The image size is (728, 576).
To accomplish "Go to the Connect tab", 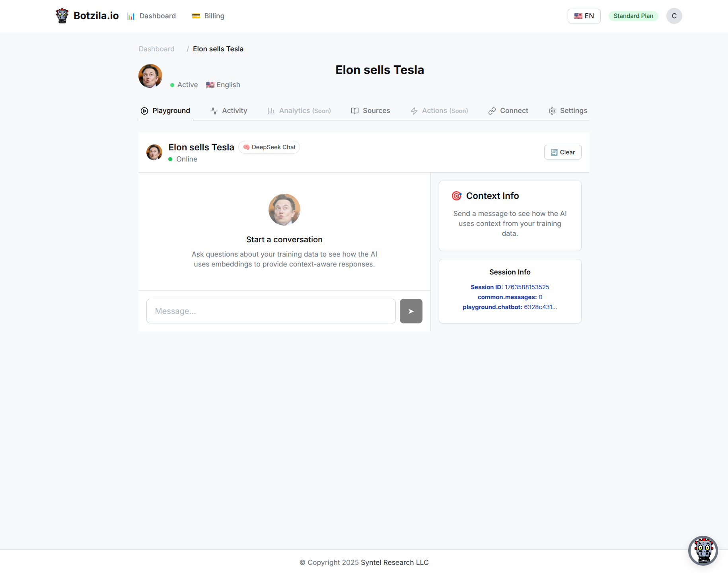I will [508, 111].
